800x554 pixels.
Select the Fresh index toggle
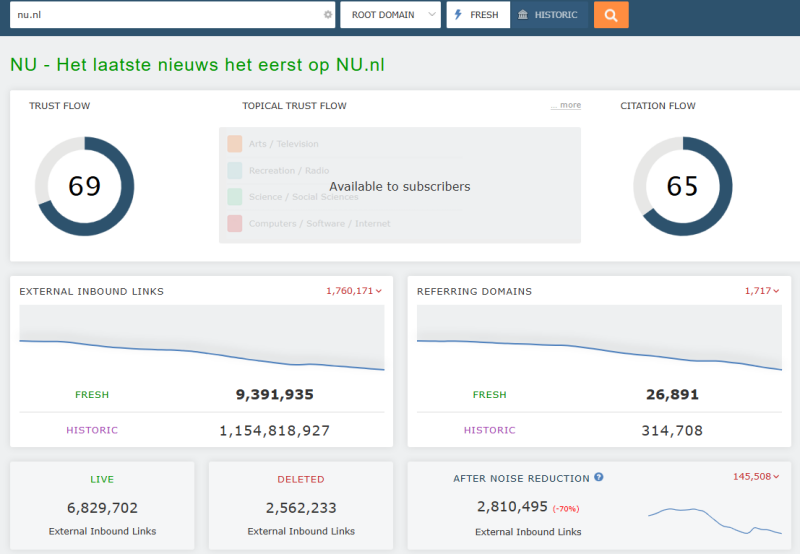478,15
